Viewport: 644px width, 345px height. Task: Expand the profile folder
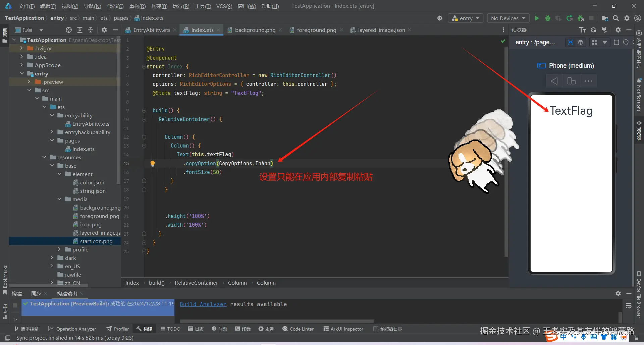click(59, 249)
